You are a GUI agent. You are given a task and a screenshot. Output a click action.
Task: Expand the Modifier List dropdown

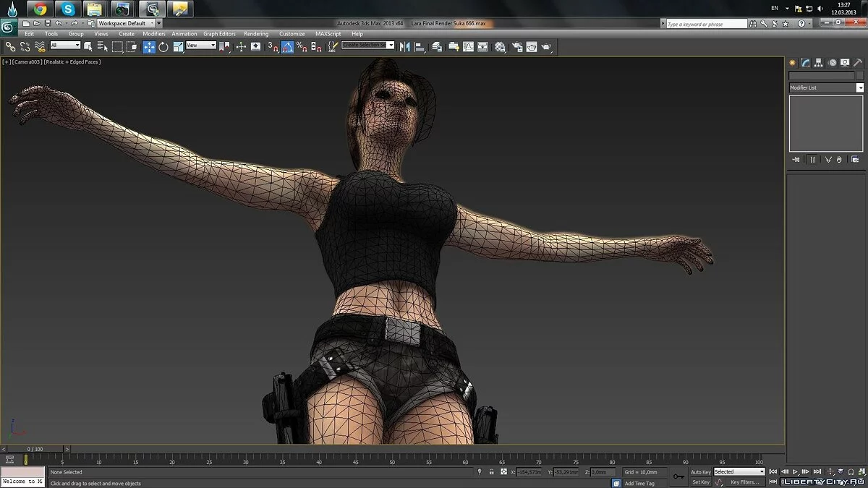pos(859,87)
